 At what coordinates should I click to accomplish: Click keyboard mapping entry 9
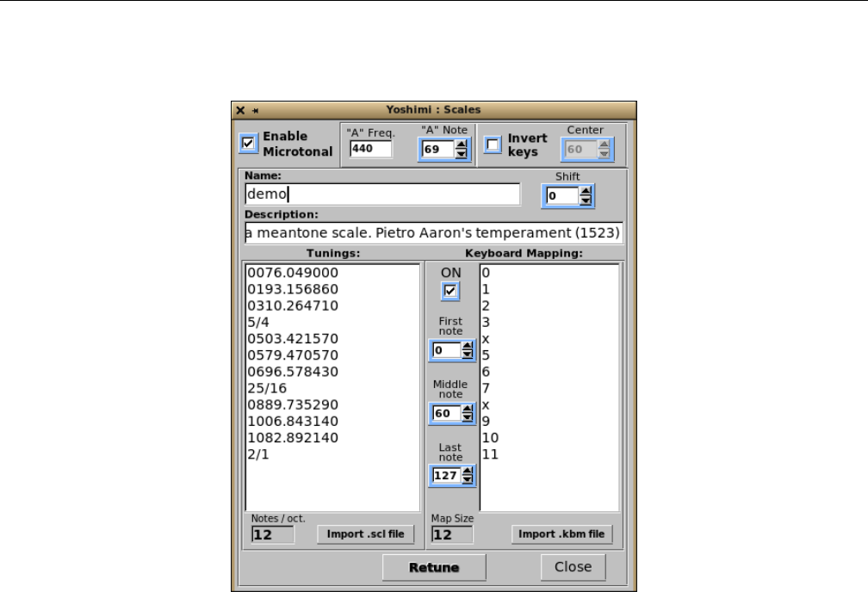(x=486, y=422)
